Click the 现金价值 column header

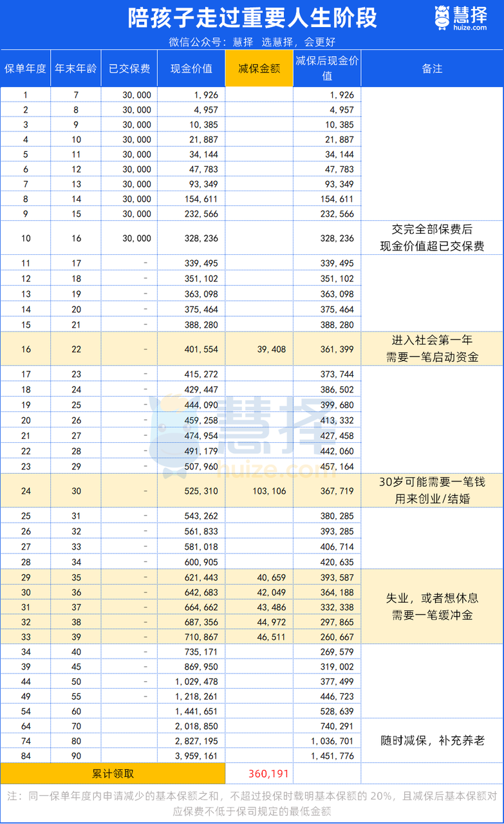191,68
